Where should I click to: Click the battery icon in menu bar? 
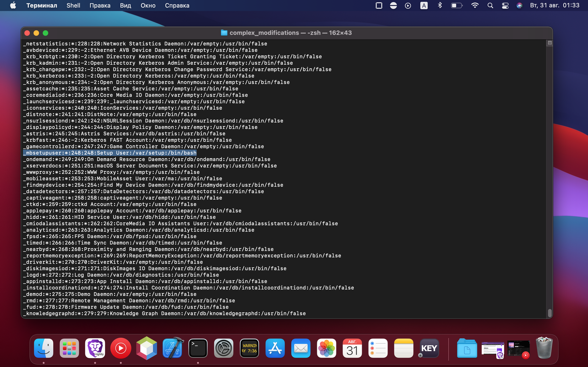tap(456, 6)
